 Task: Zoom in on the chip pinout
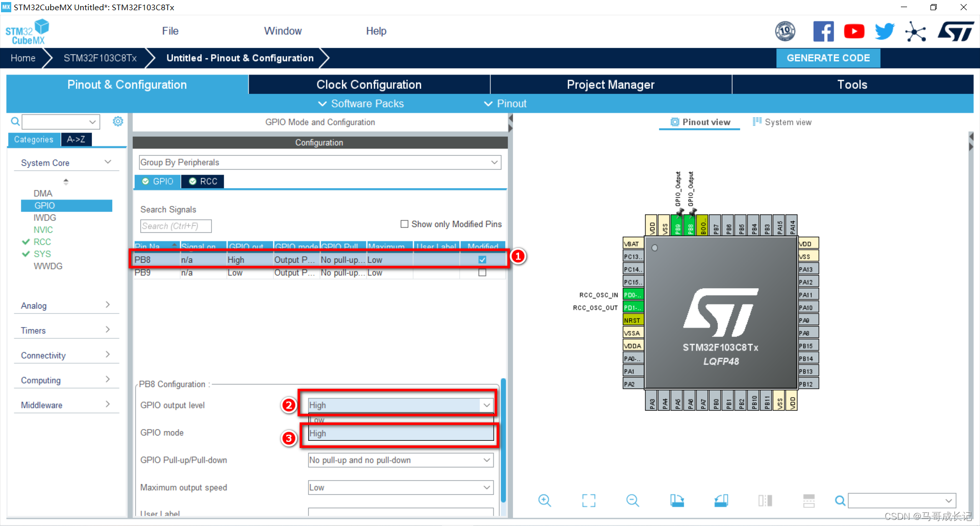(x=545, y=500)
